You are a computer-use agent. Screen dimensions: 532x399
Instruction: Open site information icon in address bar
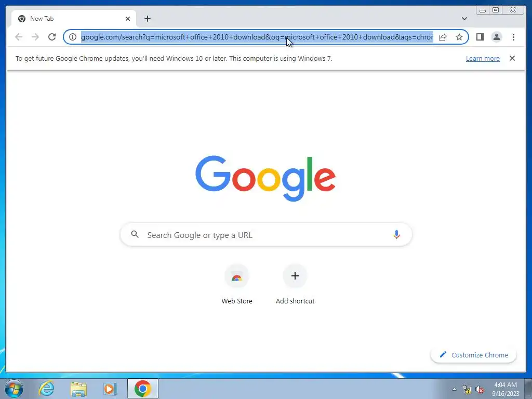point(73,37)
